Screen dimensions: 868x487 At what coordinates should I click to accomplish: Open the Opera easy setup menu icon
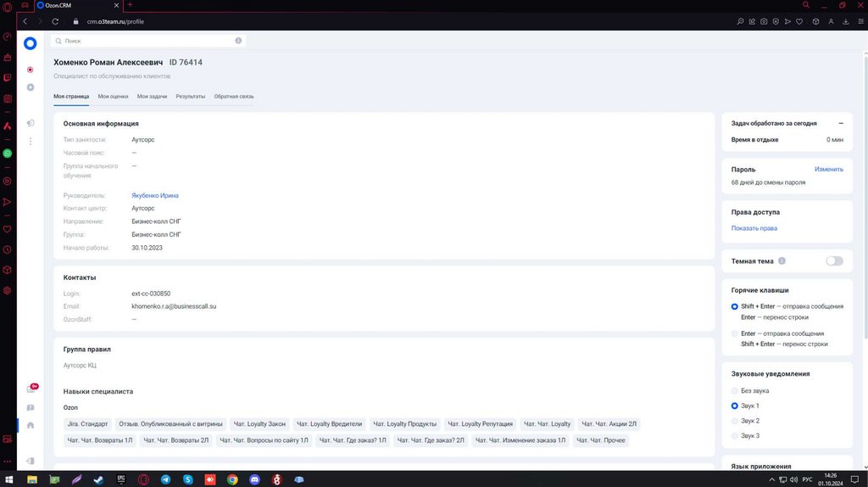coord(861,21)
